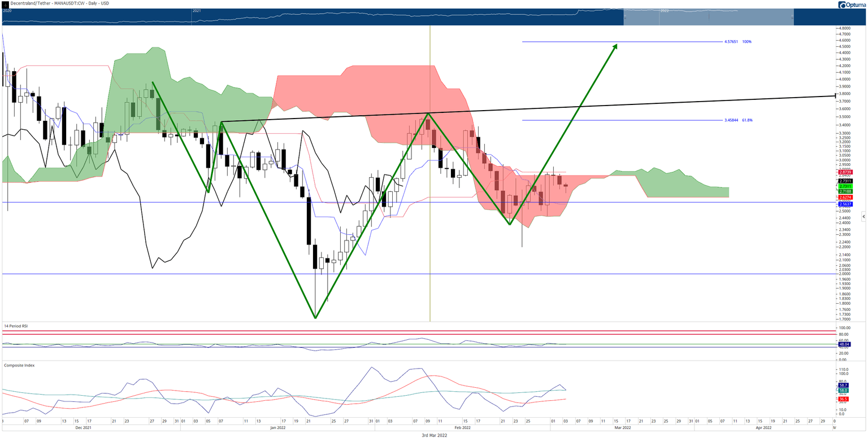Click the Optuma logo

coord(852,5)
